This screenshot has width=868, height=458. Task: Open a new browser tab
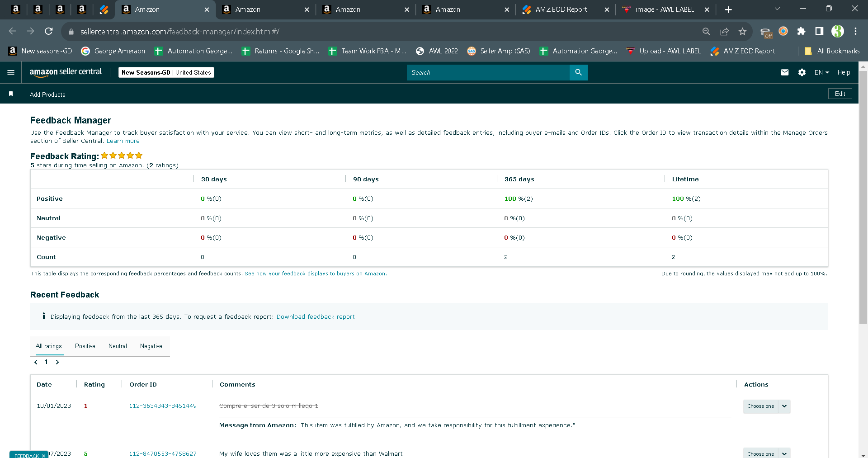pyautogui.click(x=728, y=9)
